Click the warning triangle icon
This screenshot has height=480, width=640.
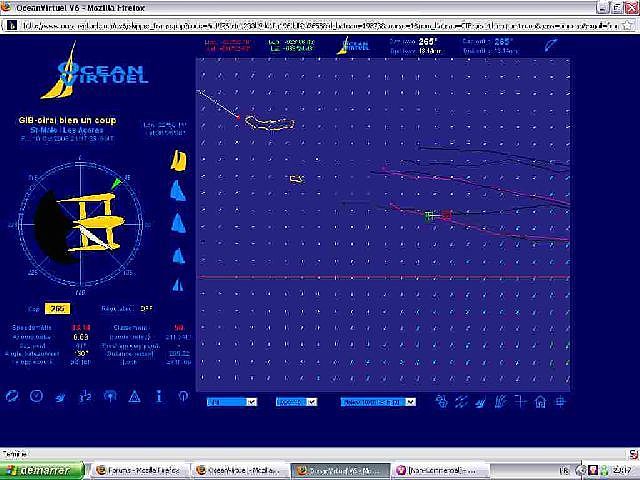pos(134,396)
